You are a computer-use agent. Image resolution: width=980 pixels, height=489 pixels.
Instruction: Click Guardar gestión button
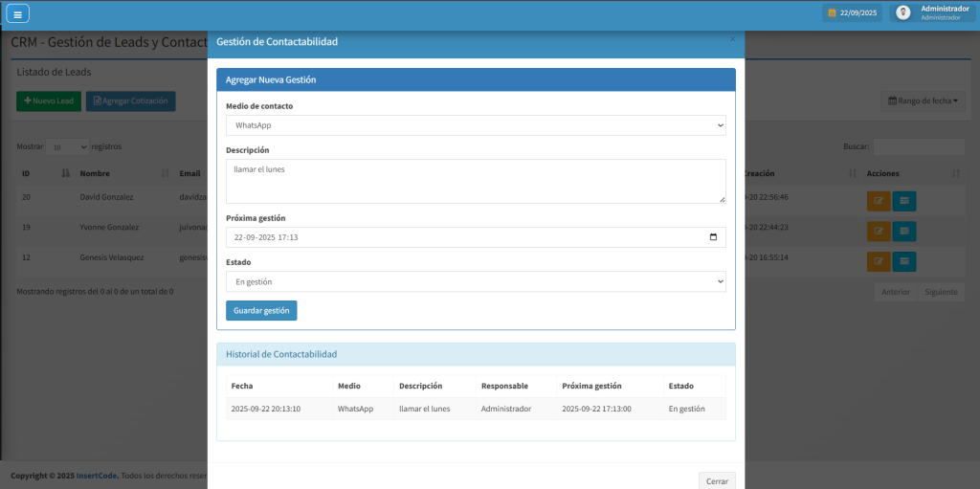(x=261, y=311)
